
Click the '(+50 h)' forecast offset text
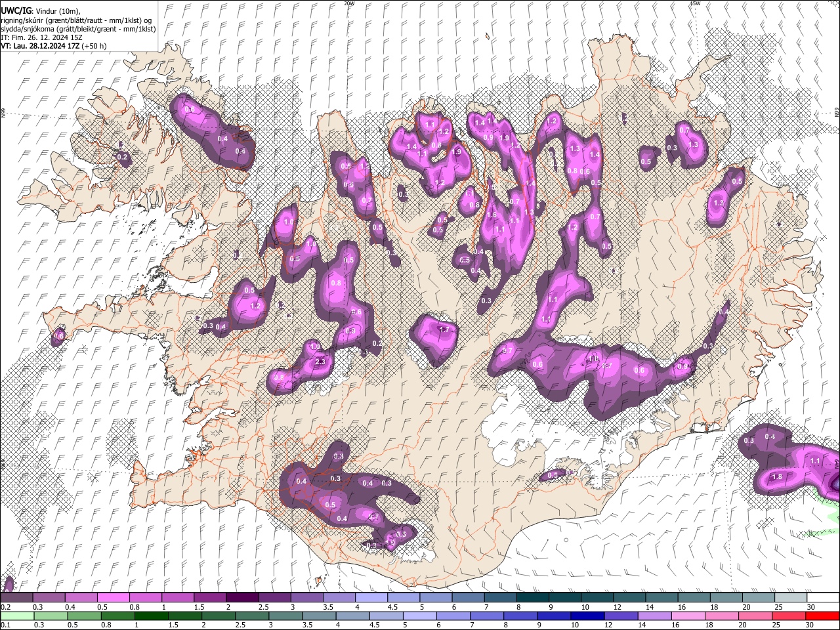point(94,46)
